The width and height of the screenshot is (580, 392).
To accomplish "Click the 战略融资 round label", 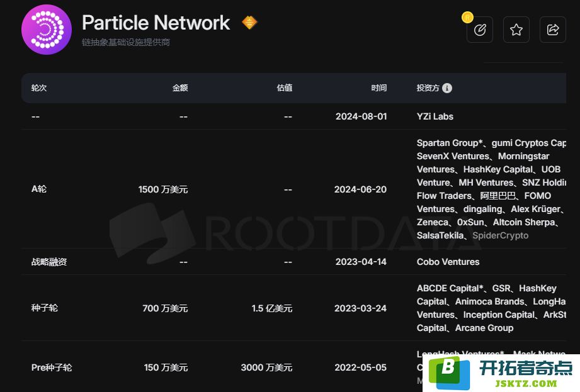I will tap(49, 262).
